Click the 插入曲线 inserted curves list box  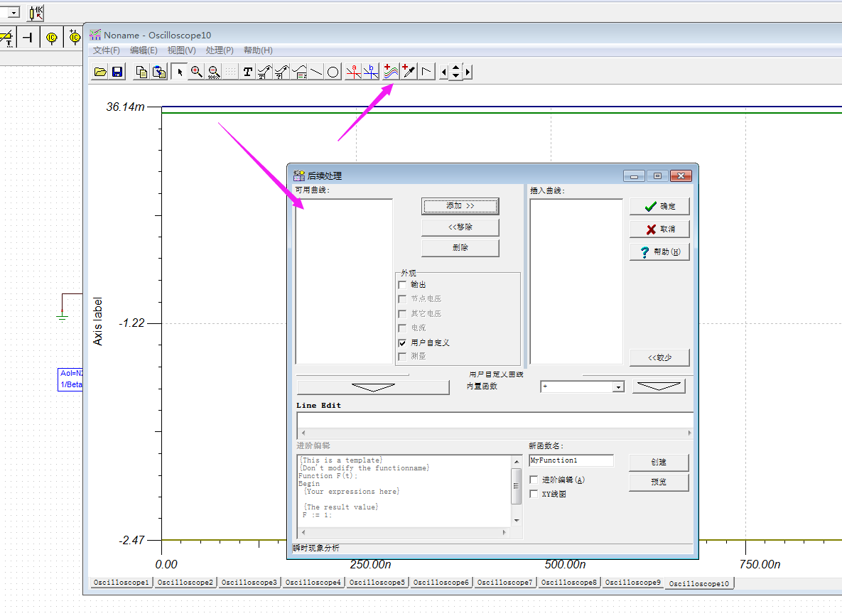(x=576, y=281)
